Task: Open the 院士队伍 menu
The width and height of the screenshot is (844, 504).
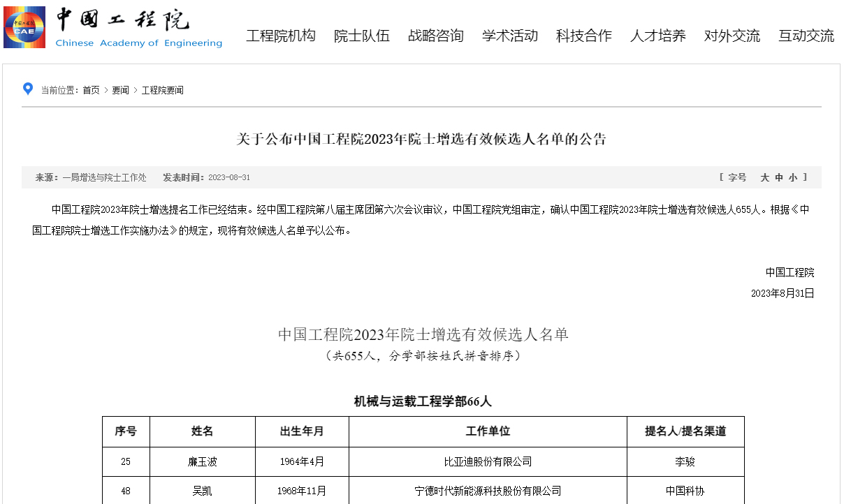Action: (x=362, y=36)
